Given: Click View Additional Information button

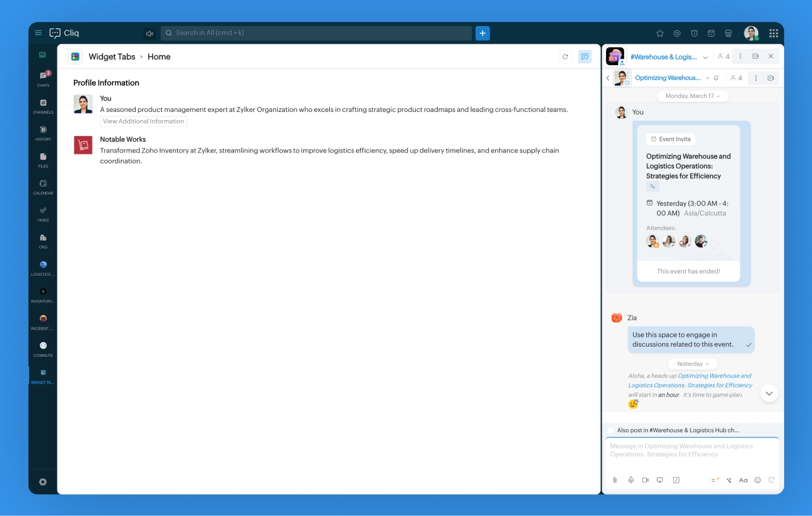Looking at the screenshot, I should pyautogui.click(x=143, y=121).
